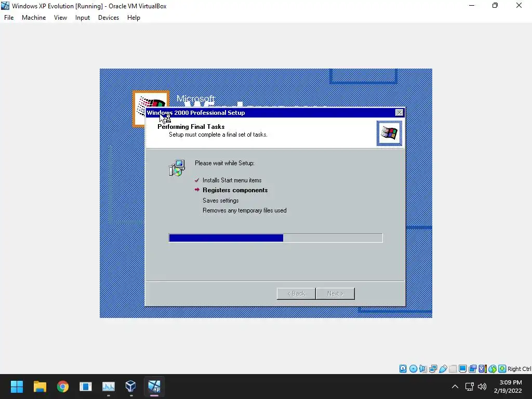Click the volume speaker tray icon
532x399 pixels.
482,387
